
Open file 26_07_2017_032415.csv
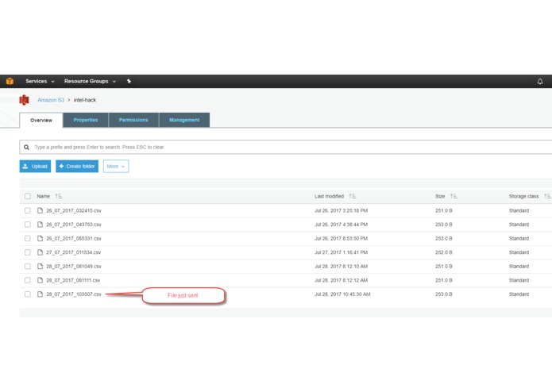(x=74, y=210)
